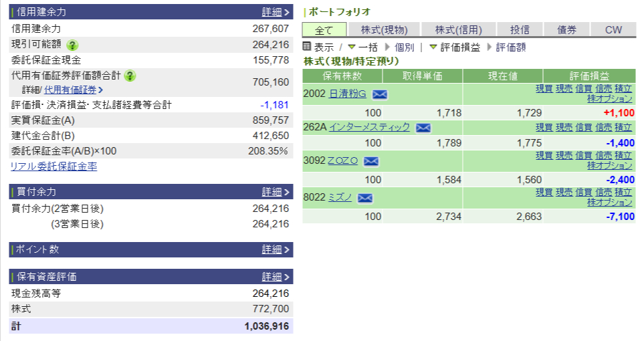
Task: Click 信売 for 日清粉G
Action: click(x=603, y=89)
